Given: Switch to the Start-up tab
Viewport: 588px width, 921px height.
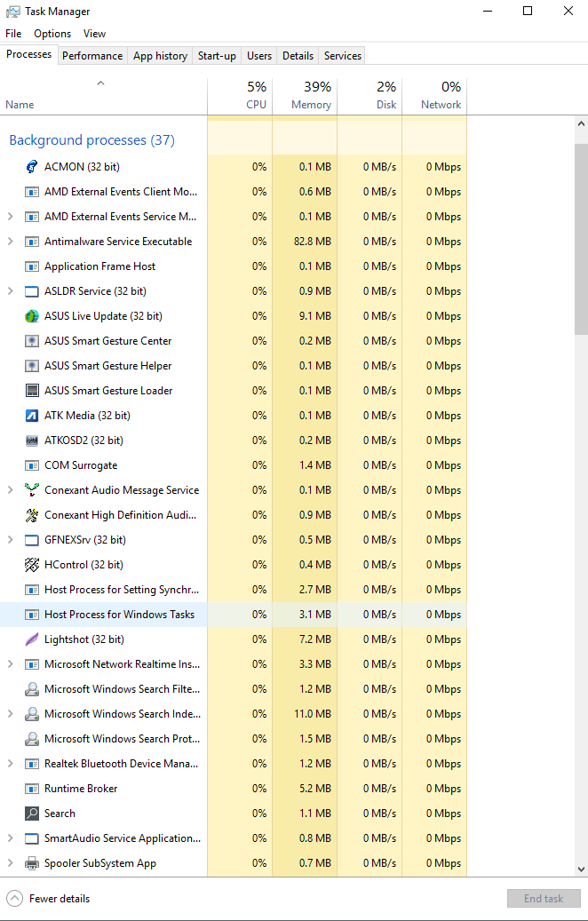Looking at the screenshot, I should tap(217, 56).
